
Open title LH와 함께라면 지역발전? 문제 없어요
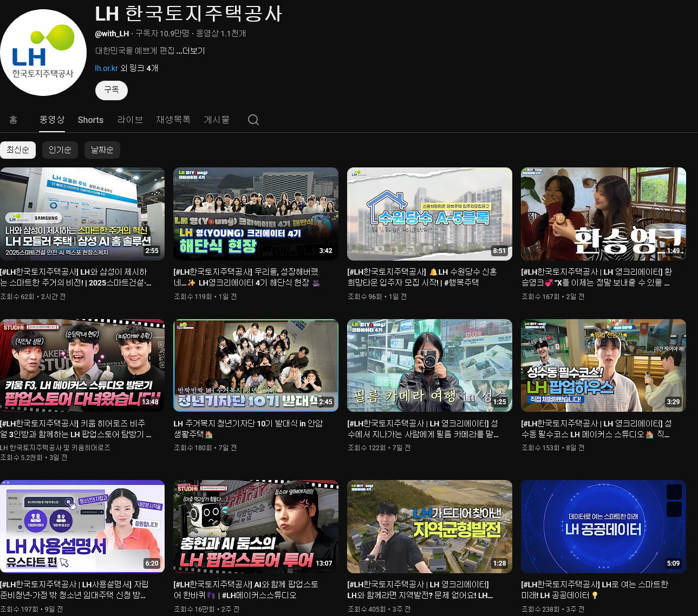(x=420, y=590)
